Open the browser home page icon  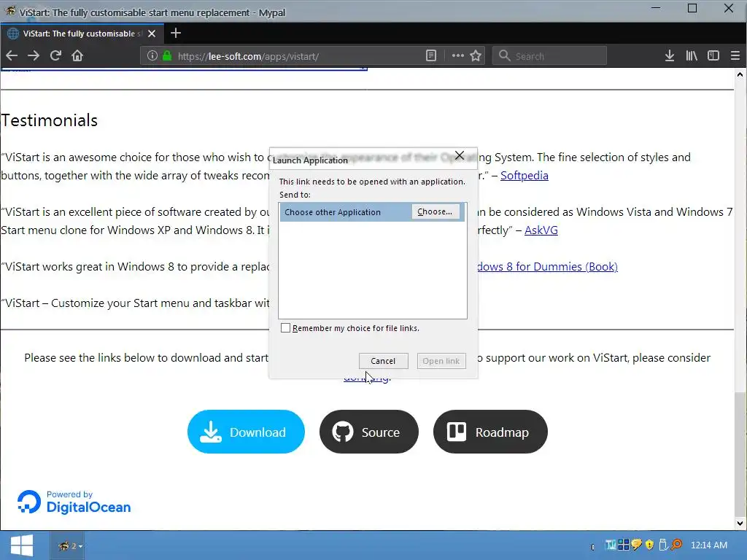pyautogui.click(x=77, y=55)
